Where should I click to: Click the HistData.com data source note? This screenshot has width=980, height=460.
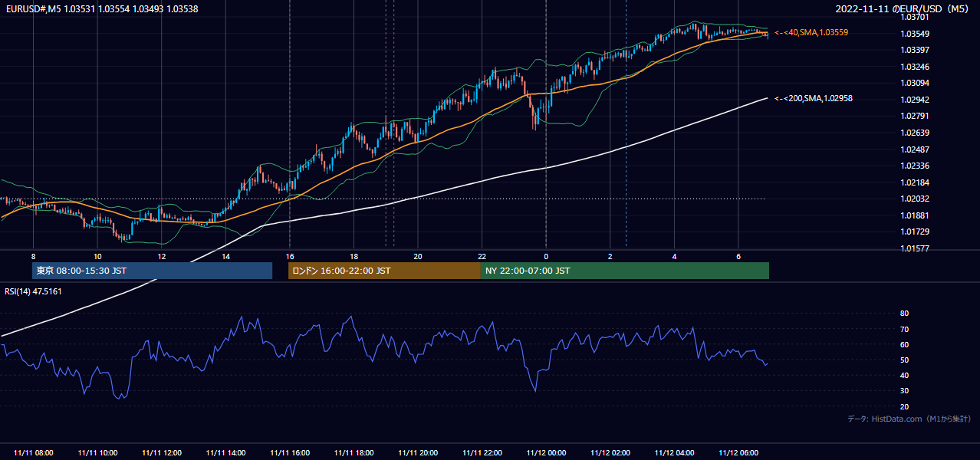point(909,419)
